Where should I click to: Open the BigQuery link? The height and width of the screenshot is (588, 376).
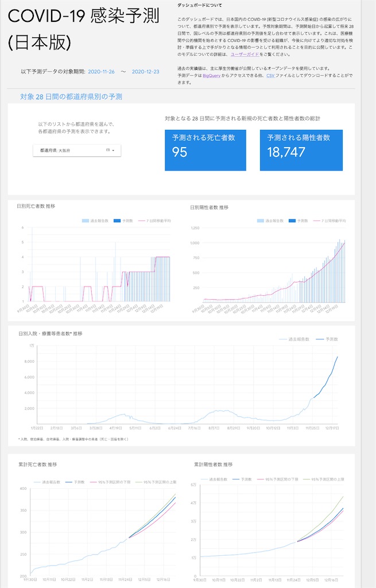click(x=211, y=75)
